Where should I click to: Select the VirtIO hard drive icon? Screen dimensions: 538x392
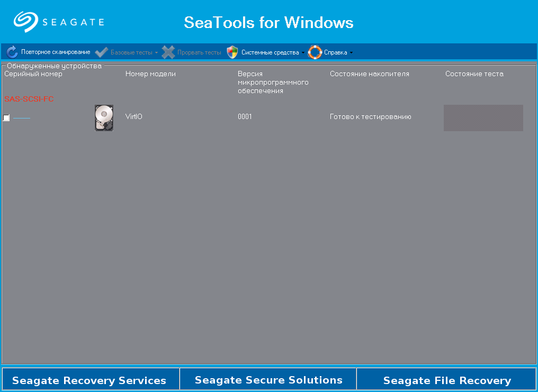click(104, 117)
